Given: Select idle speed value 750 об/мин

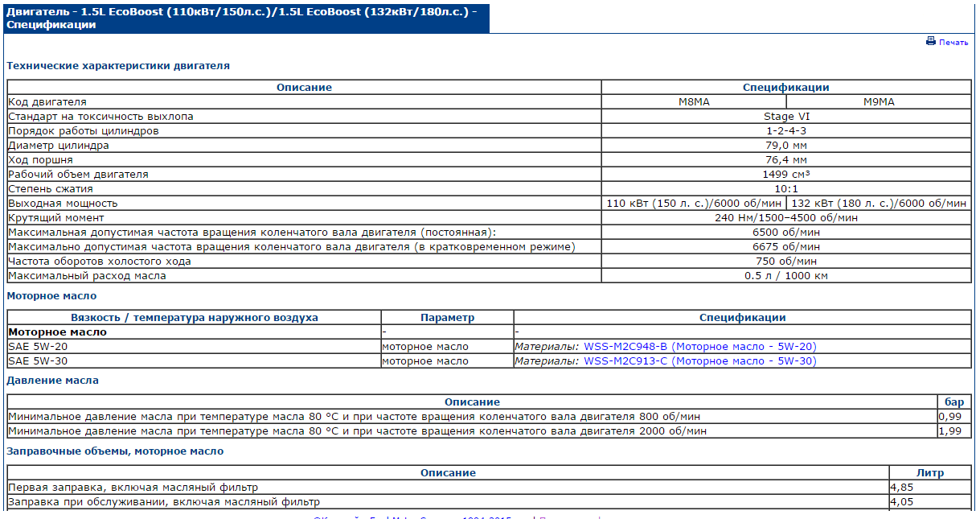Looking at the screenshot, I should pos(785,262).
